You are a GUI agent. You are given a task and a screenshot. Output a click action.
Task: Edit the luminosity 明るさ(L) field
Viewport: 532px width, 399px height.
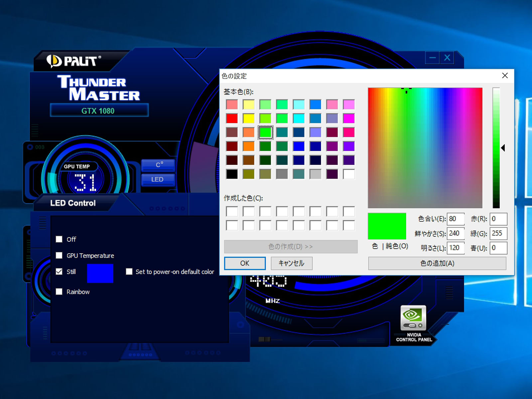click(456, 248)
